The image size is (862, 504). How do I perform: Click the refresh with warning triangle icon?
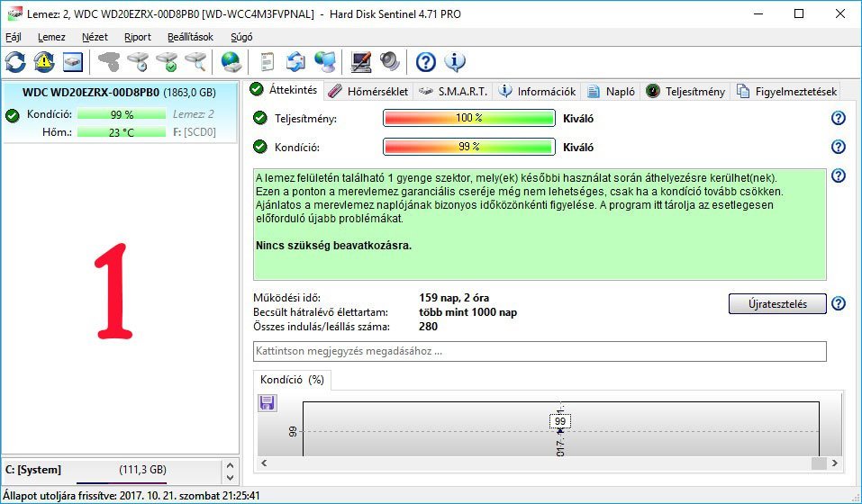click(x=44, y=62)
